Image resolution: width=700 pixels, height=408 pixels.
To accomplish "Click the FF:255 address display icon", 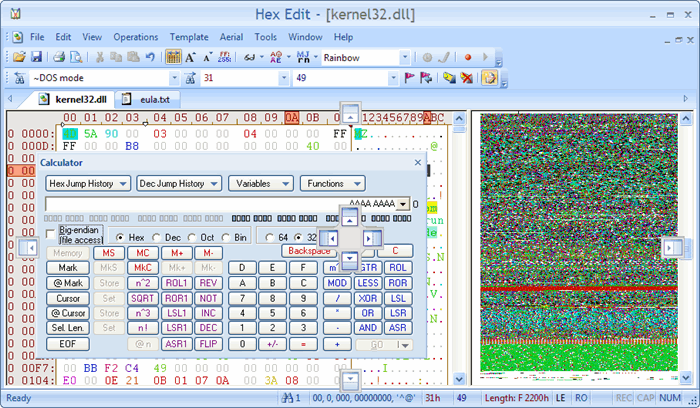I will pyautogui.click(x=224, y=57).
